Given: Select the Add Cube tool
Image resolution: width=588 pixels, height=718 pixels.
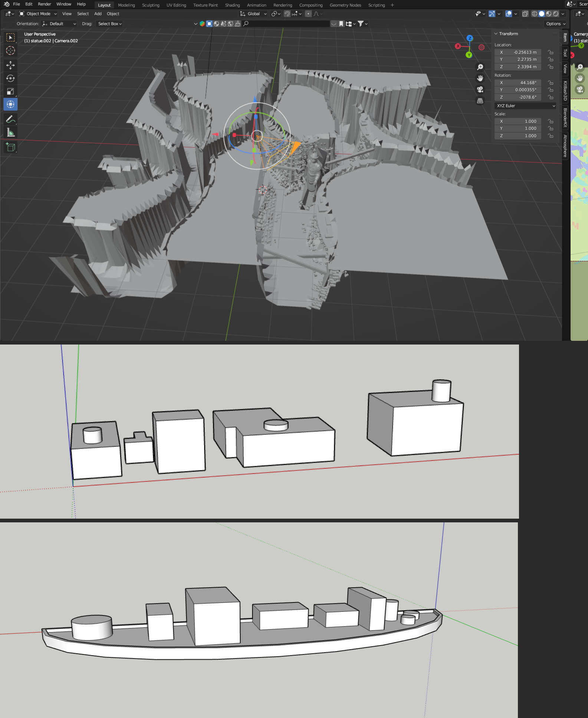Looking at the screenshot, I should tap(10, 147).
